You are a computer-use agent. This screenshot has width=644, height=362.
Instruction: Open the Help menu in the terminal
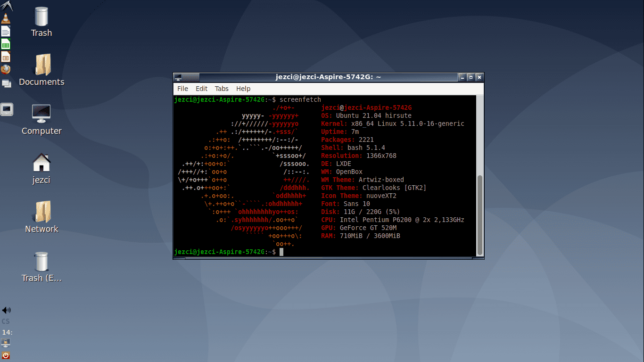pyautogui.click(x=243, y=89)
